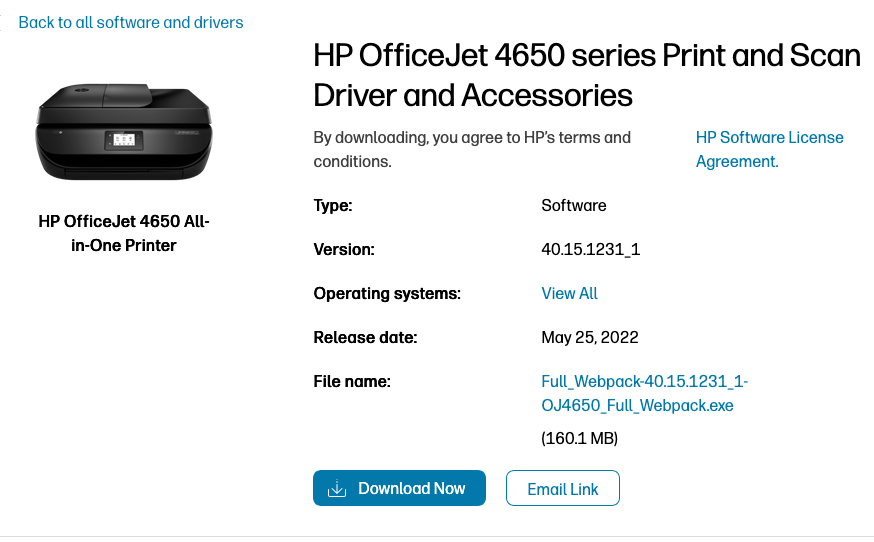Click the File name field label

(x=351, y=381)
